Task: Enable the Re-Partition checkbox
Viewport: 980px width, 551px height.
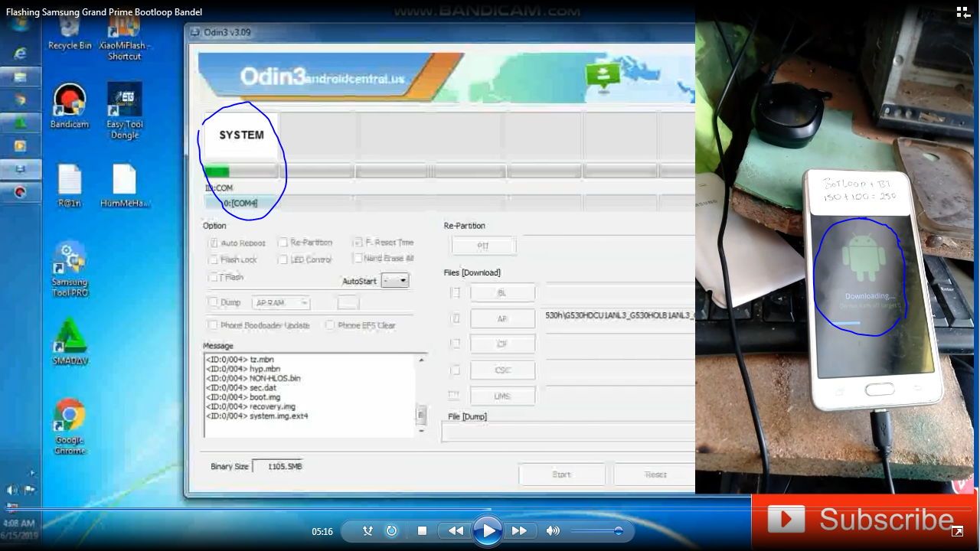Action: (283, 243)
